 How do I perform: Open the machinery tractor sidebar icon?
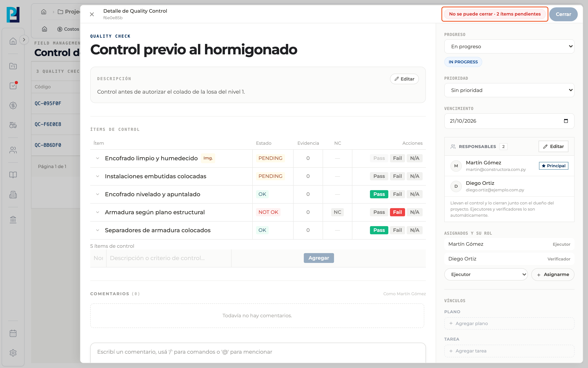click(13, 125)
